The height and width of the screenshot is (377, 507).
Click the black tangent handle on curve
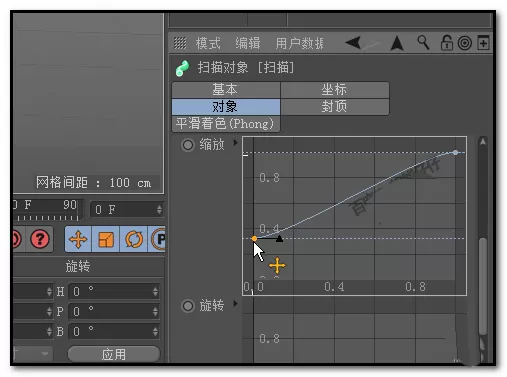click(279, 238)
